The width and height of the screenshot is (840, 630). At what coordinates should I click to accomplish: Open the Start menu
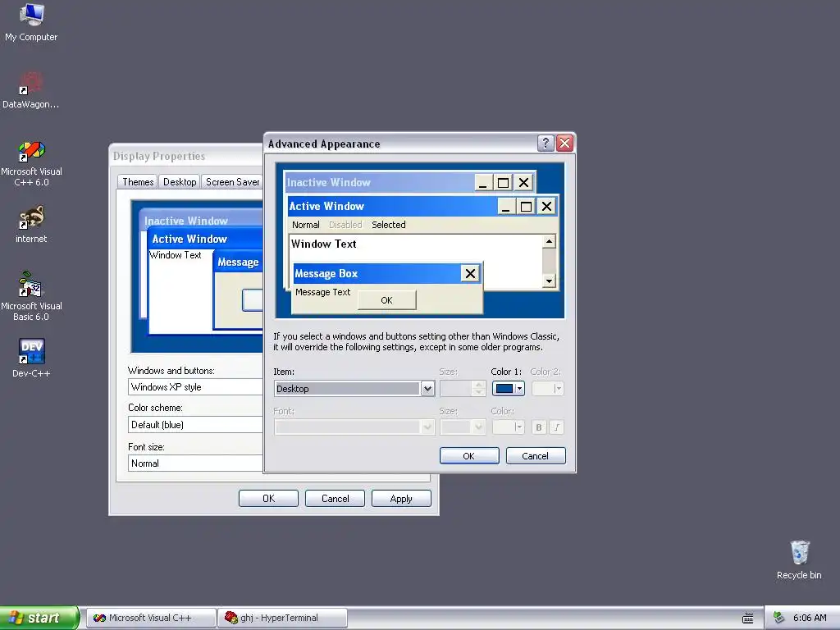point(39,618)
